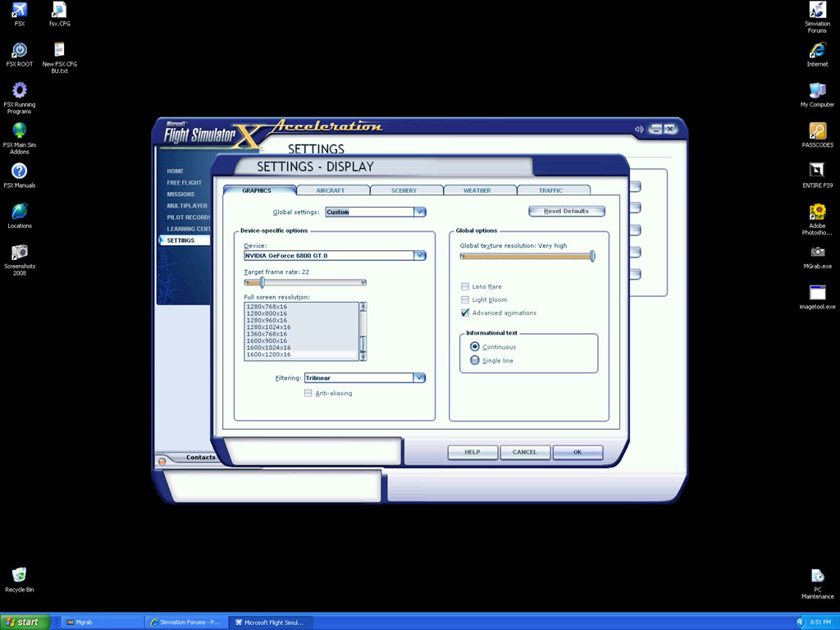
Task: Select the New FSX CFG BU.txt file icon
Action: 59,51
